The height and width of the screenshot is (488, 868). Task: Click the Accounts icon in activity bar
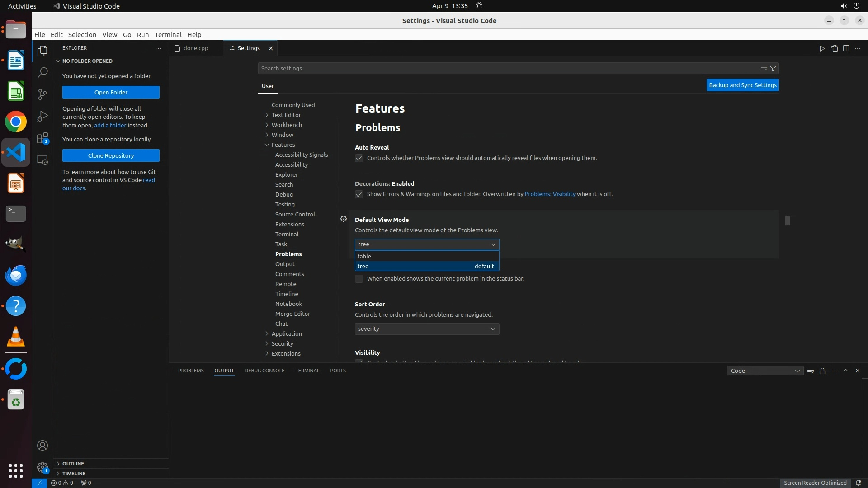(42, 446)
